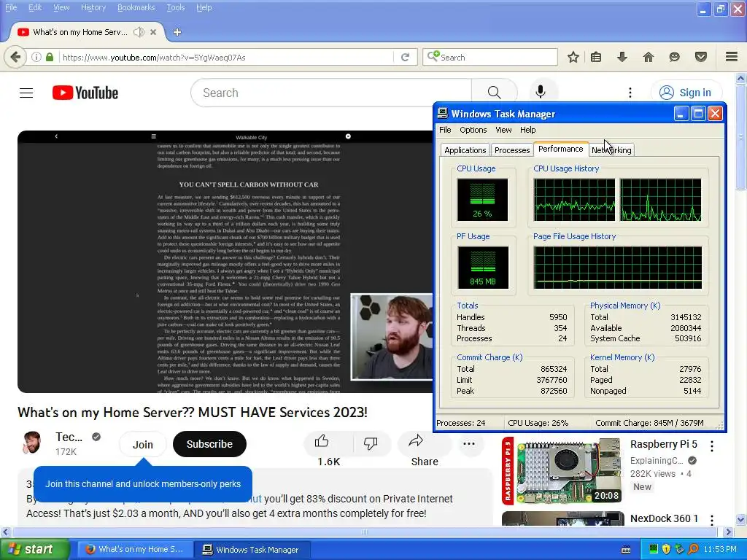Click the URL address bar

(x=226, y=57)
